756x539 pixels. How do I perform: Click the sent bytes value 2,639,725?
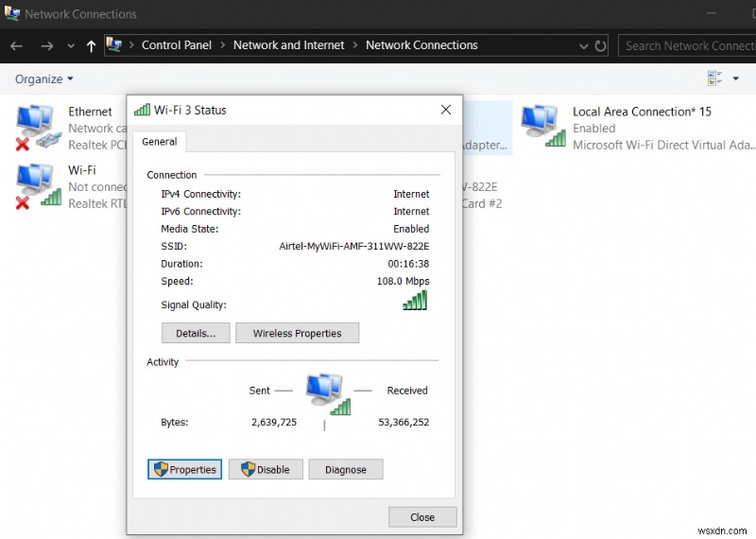tap(274, 423)
